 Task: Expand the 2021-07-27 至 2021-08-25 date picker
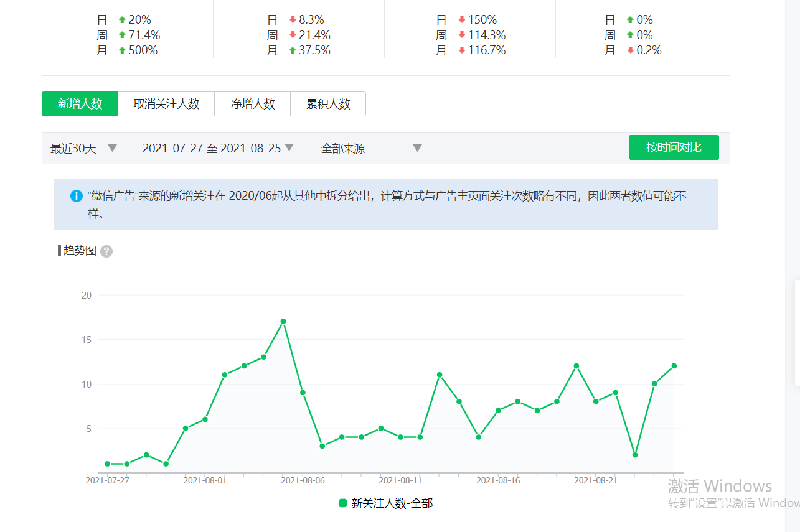click(x=219, y=148)
